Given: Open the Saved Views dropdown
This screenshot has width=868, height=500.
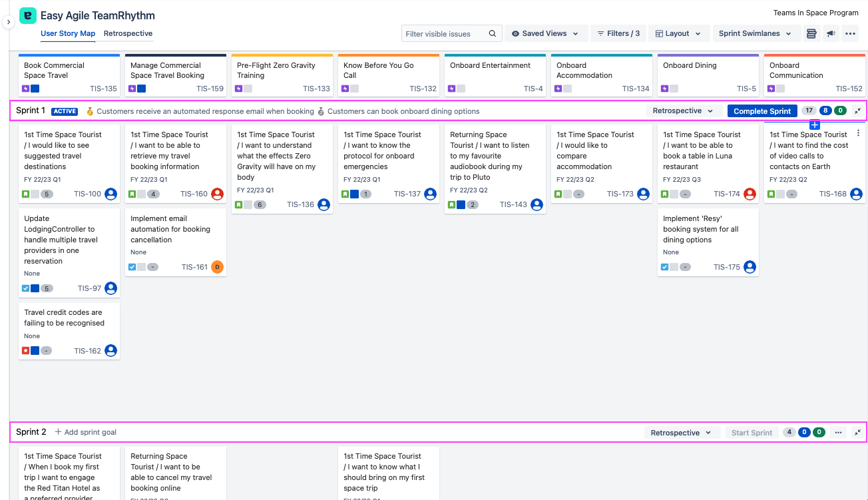Looking at the screenshot, I should click(x=546, y=33).
